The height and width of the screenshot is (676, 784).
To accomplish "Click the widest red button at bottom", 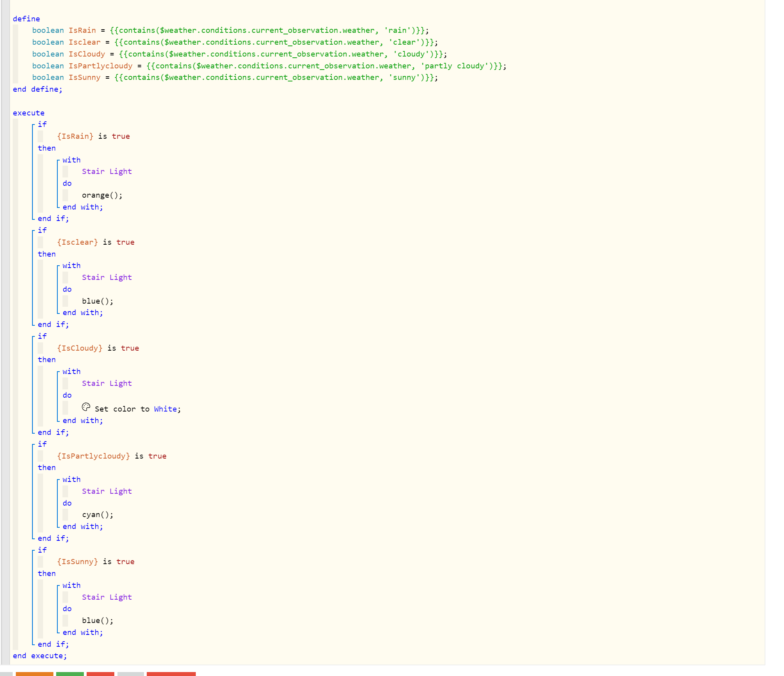I will 171,674.
